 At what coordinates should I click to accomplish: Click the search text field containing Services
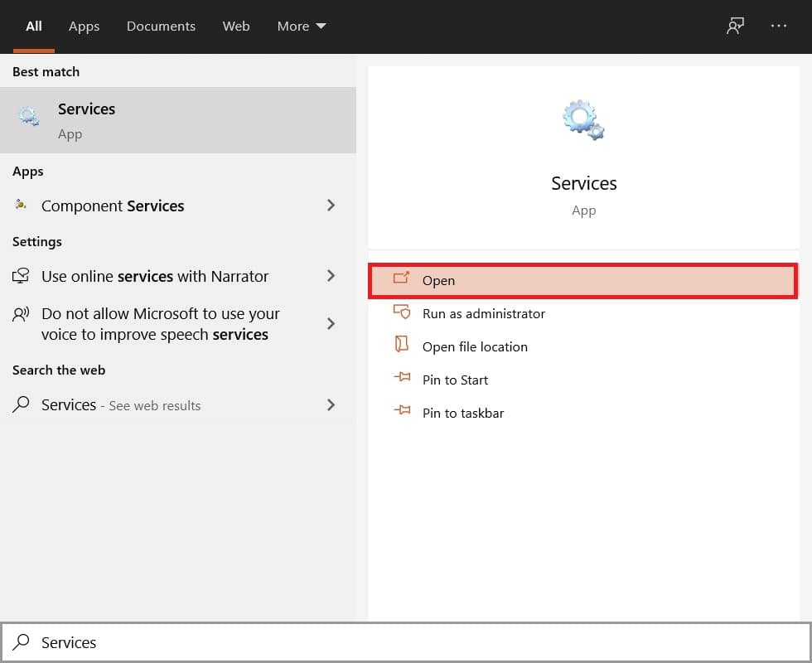tap(414, 642)
